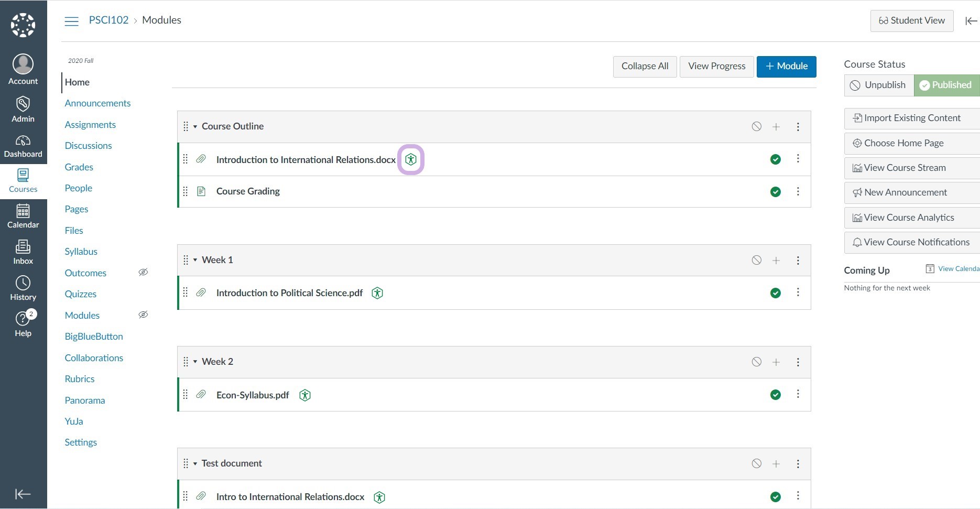
Task: Collapse the Course Outline module
Action: [195, 126]
